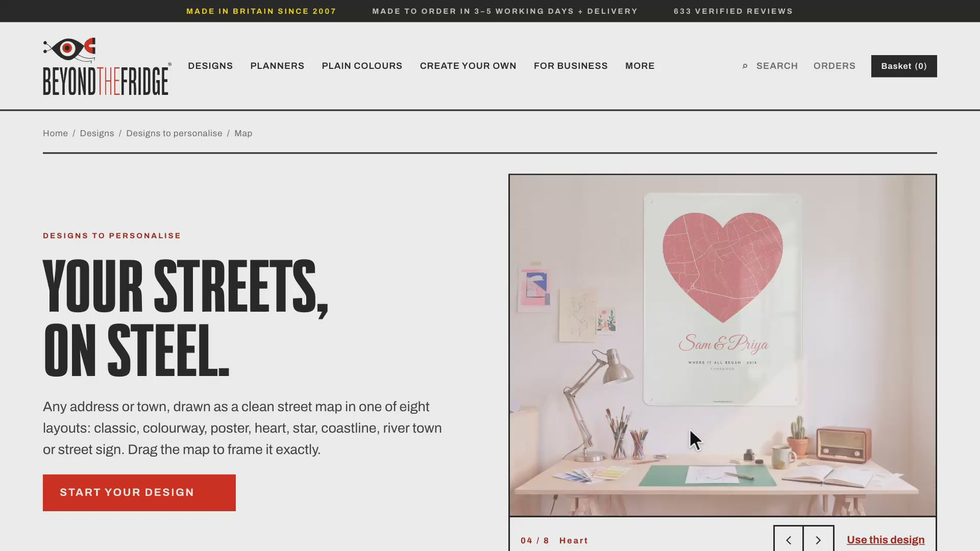
Task: Click the Use this design link
Action: (x=886, y=540)
